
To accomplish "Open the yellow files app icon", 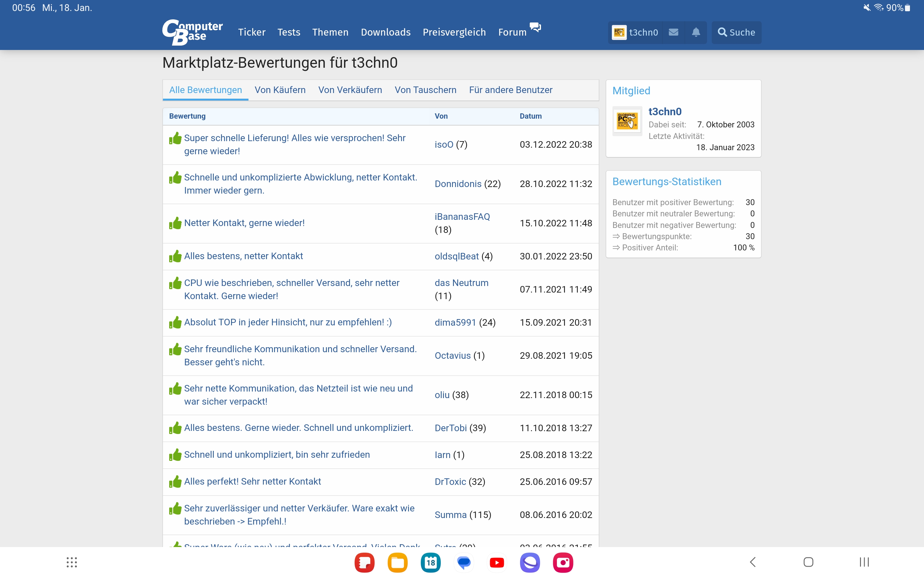I will pos(397,562).
